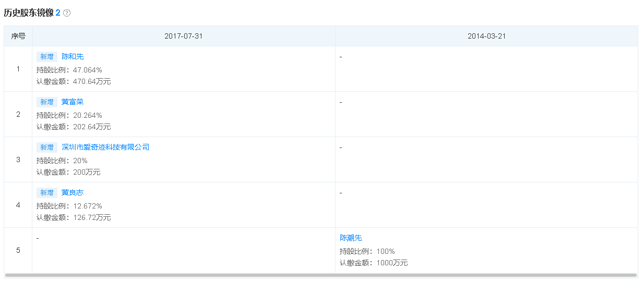The width and height of the screenshot is (644, 283).
Task: Click the 新增 tag next to 黄良志
Action: [x=47, y=193]
